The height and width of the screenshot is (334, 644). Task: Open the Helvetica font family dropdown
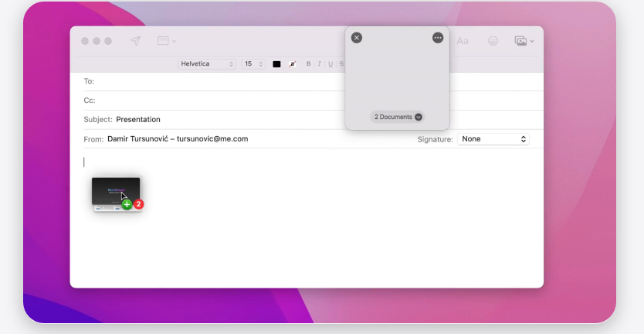click(207, 63)
